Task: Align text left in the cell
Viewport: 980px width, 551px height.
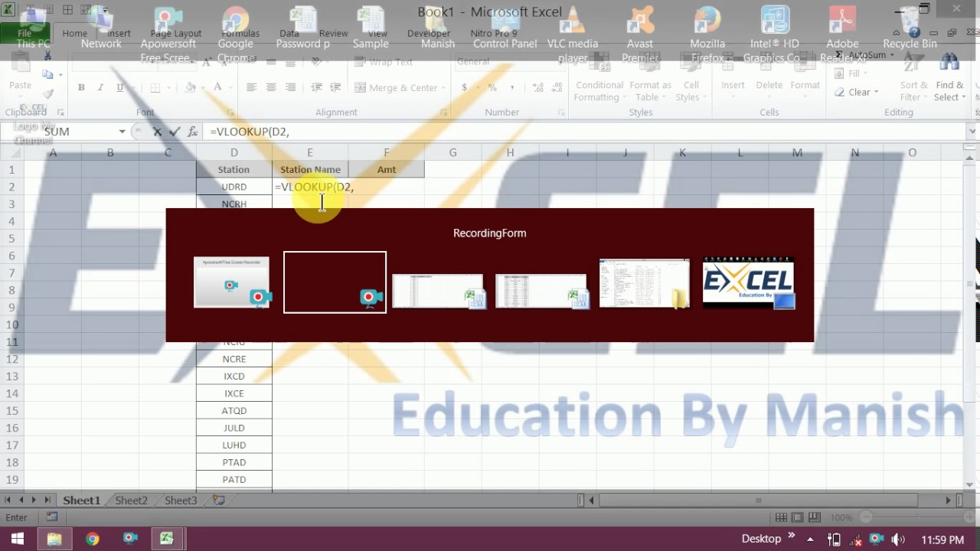Action: 251,88
